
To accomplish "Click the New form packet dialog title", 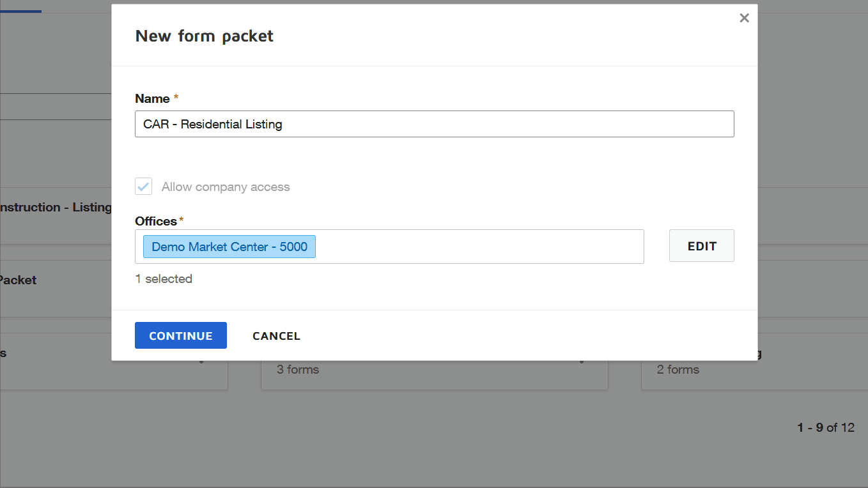I will point(204,36).
